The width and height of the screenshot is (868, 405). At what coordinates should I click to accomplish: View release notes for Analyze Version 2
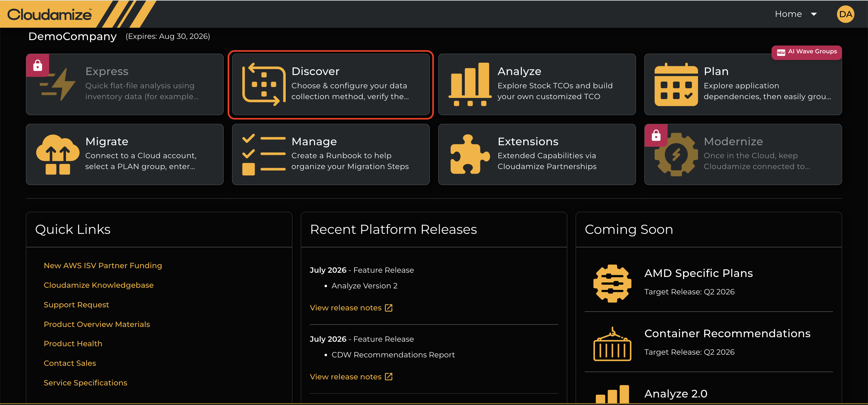(x=345, y=308)
